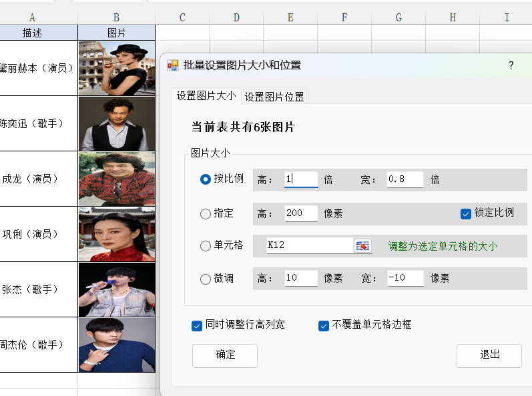Click the proportional width field showing 0.8

point(405,179)
